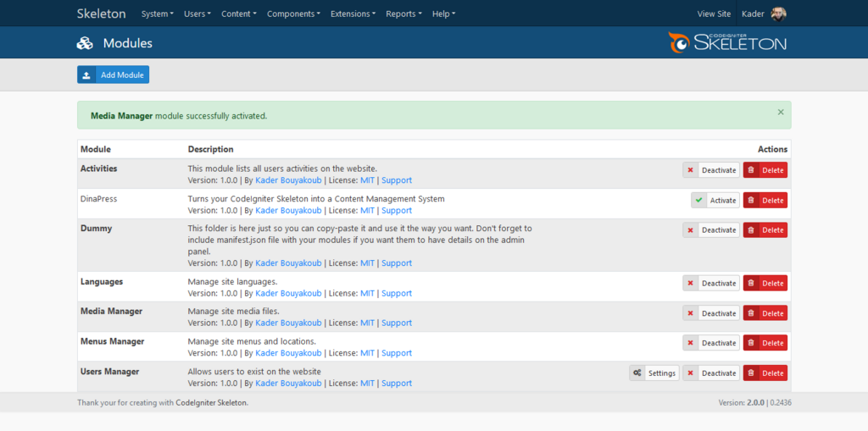Click the trash icon in Menus Manager row
This screenshot has height=431, width=868.
(751, 343)
